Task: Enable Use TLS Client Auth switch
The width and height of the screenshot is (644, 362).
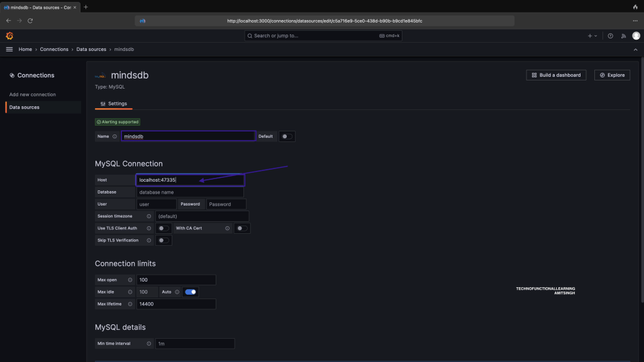Action: [164, 228]
